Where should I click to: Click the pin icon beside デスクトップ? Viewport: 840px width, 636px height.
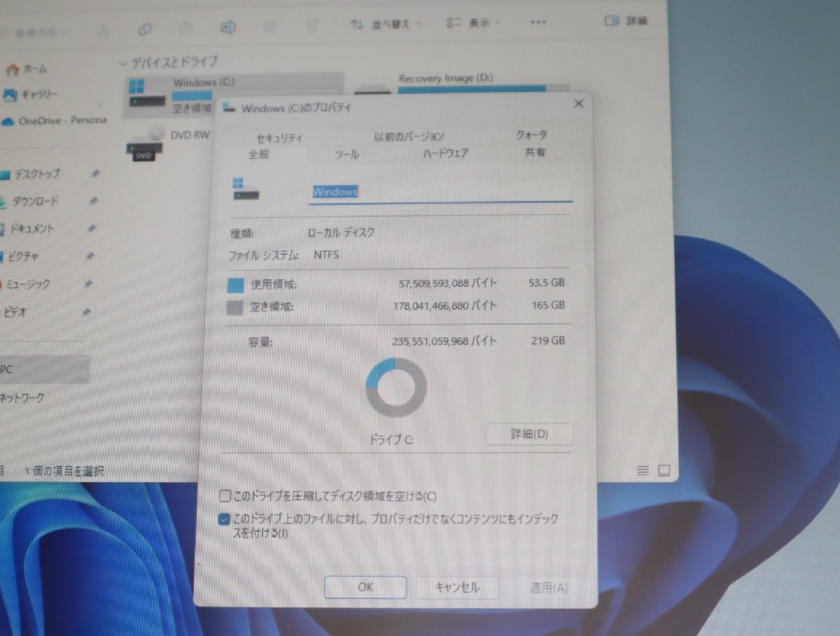(94, 174)
